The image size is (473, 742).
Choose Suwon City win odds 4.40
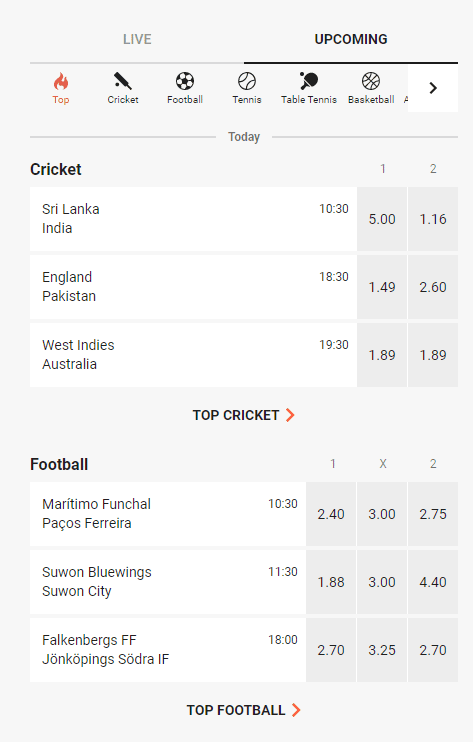(433, 582)
